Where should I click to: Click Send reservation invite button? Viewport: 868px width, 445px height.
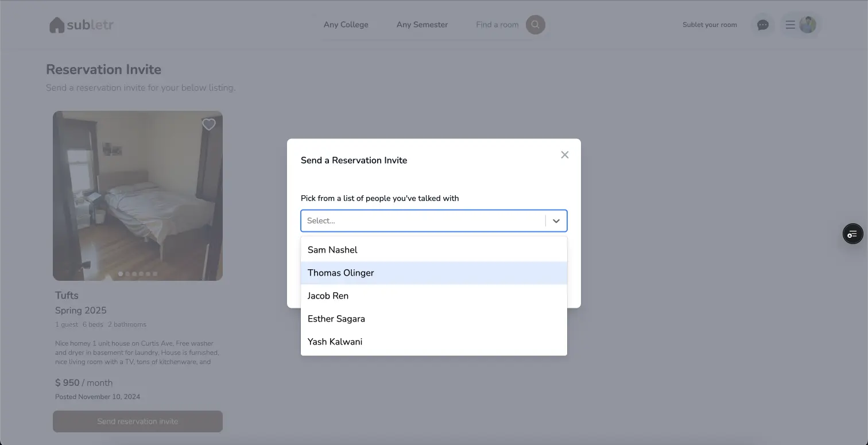[x=138, y=421]
